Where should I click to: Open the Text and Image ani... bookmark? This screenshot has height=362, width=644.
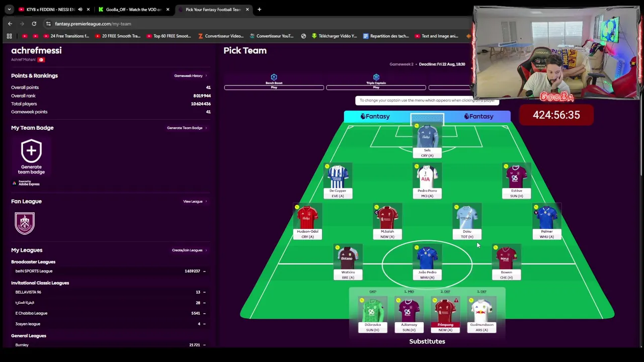coord(436,36)
